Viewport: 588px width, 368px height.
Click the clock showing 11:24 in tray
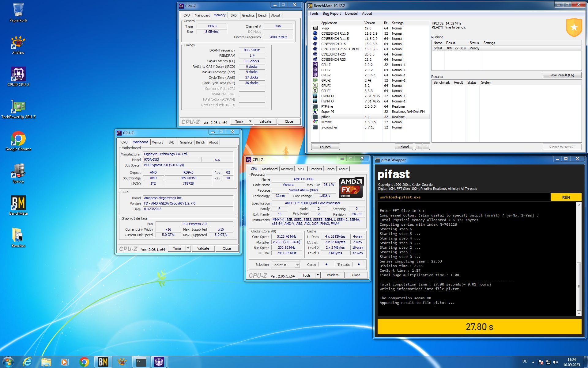pyautogui.click(x=571, y=362)
